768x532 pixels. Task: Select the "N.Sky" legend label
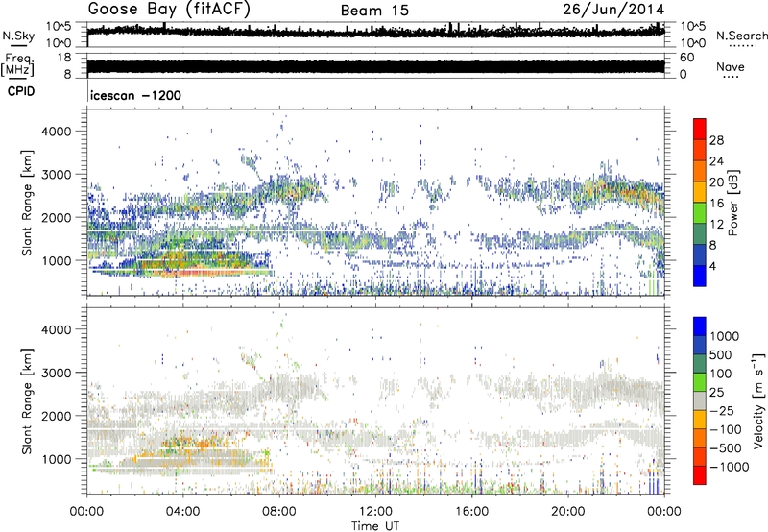tap(18, 36)
